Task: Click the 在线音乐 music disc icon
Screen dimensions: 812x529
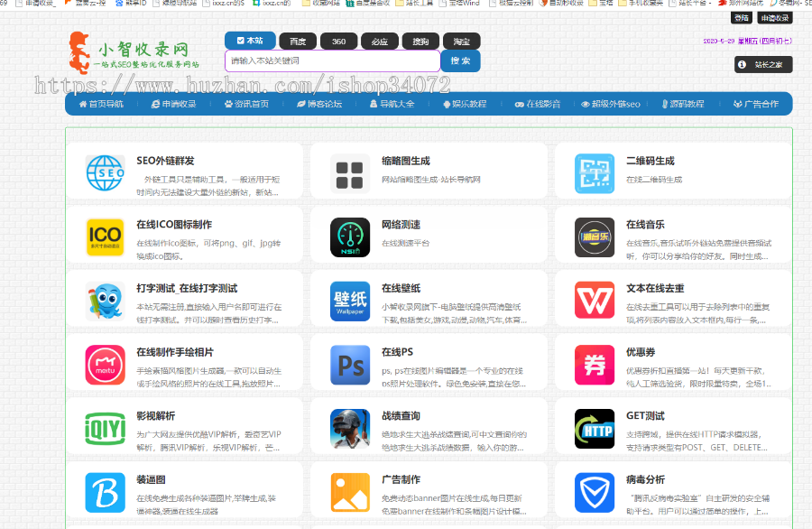Action: click(595, 237)
